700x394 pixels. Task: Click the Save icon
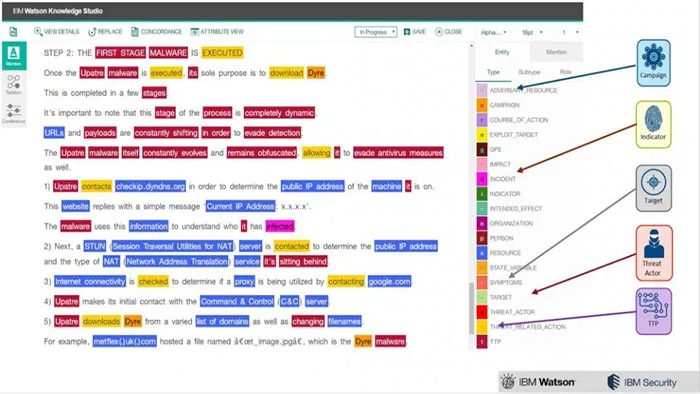point(407,32)
